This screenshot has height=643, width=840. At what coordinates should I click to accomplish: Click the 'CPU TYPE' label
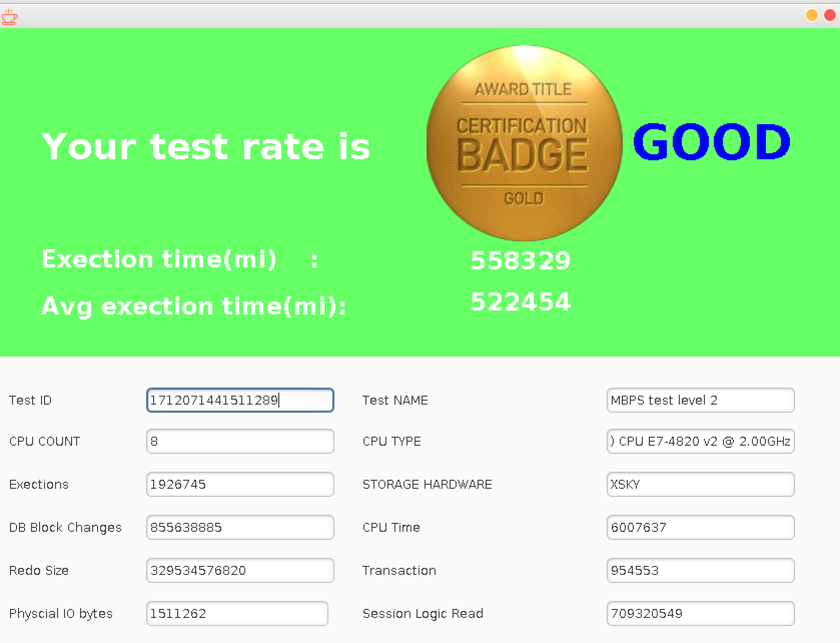click(392, 441)
